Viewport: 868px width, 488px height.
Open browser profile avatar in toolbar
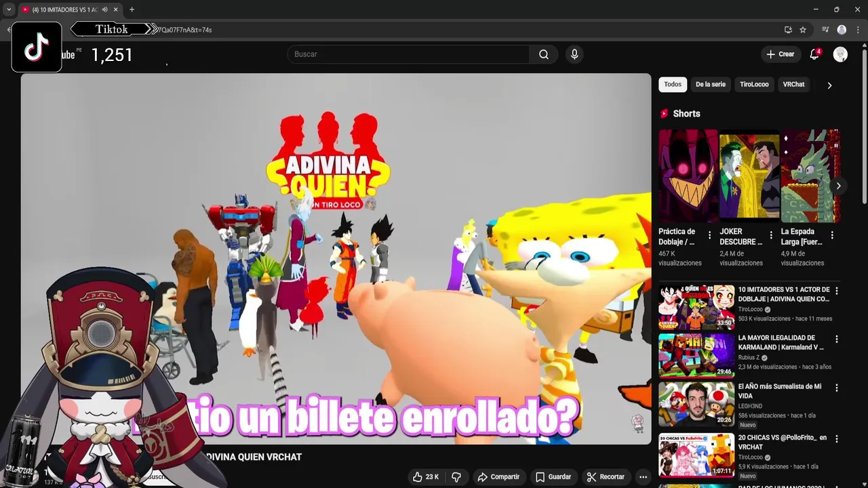(x=842, y=30)
